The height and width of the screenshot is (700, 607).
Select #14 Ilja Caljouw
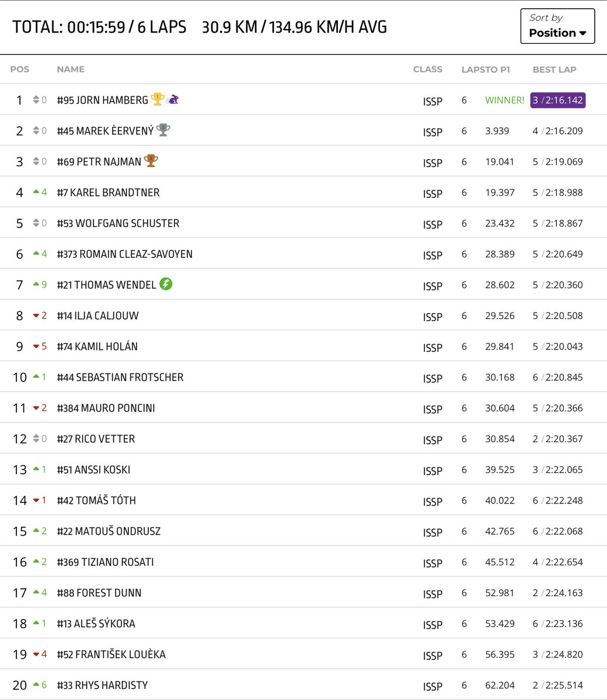(x=97, y=316)
